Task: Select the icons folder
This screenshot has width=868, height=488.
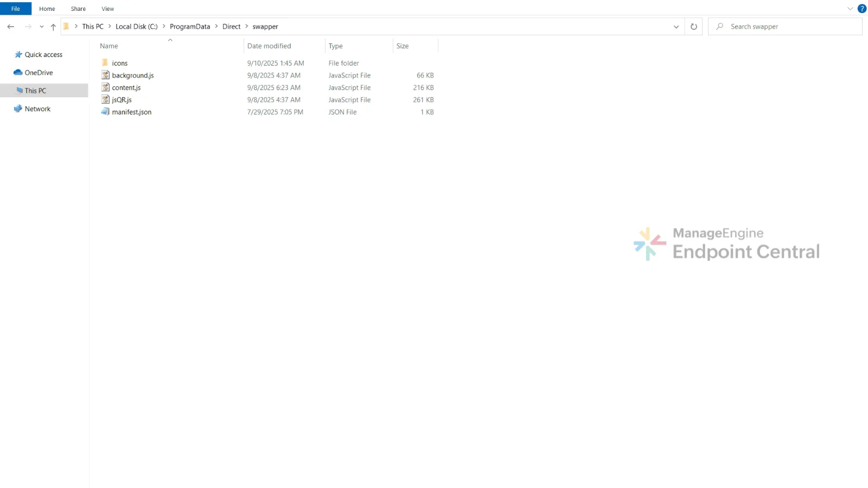Action: (x=119, y=63)
